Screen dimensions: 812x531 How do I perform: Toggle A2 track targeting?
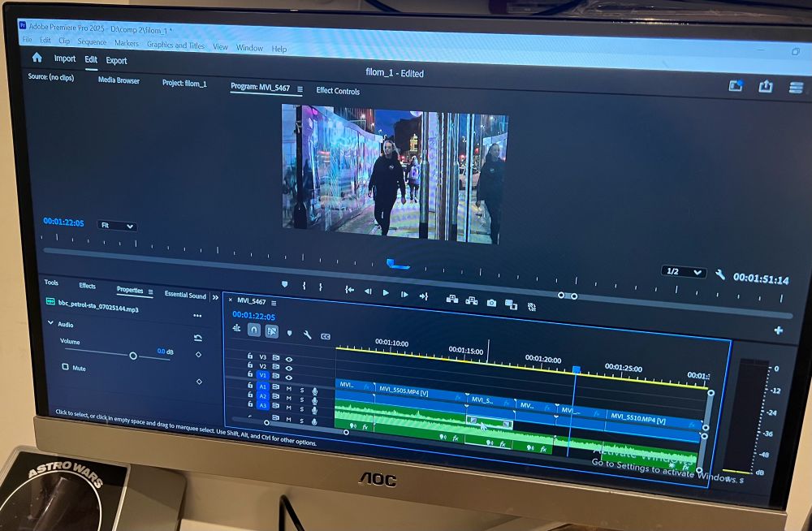coord(262,396)
